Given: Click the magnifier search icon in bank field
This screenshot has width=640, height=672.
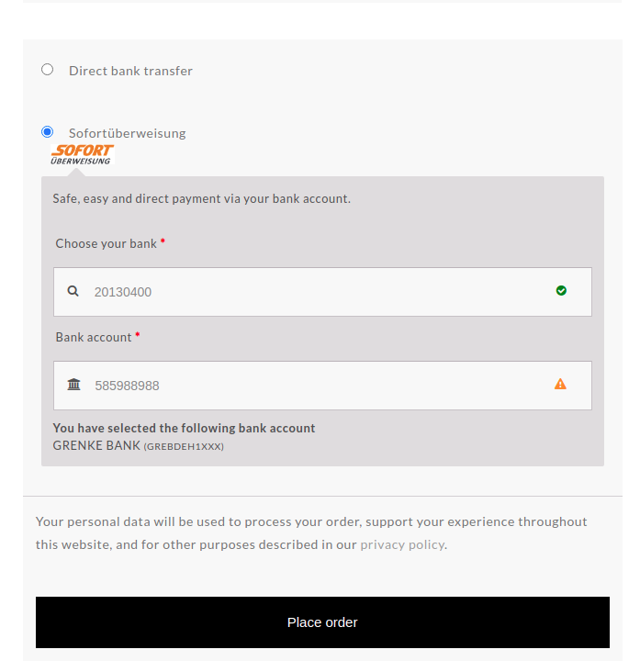Looking at the screenshot, I should (73, 292).
